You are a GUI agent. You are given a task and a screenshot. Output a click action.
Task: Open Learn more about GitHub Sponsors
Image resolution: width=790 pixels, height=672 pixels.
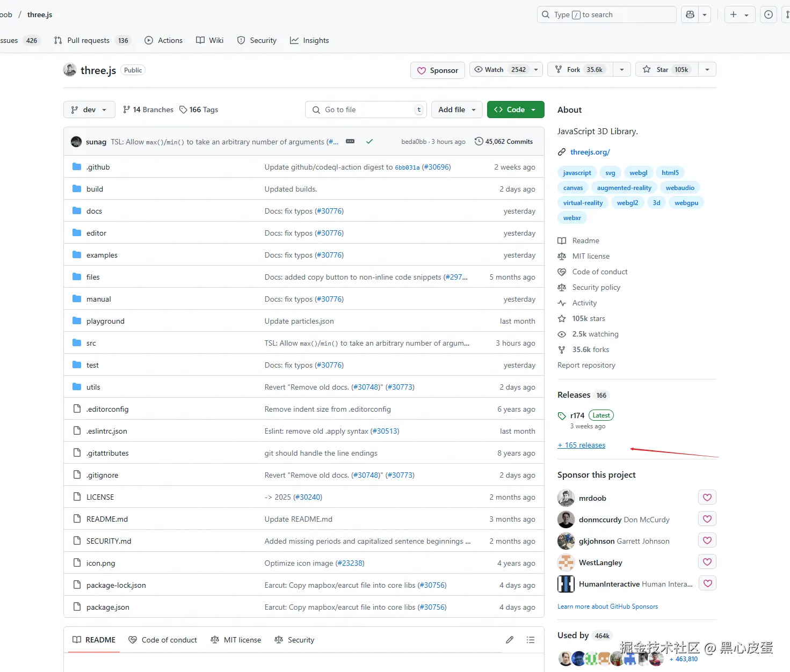607,607
